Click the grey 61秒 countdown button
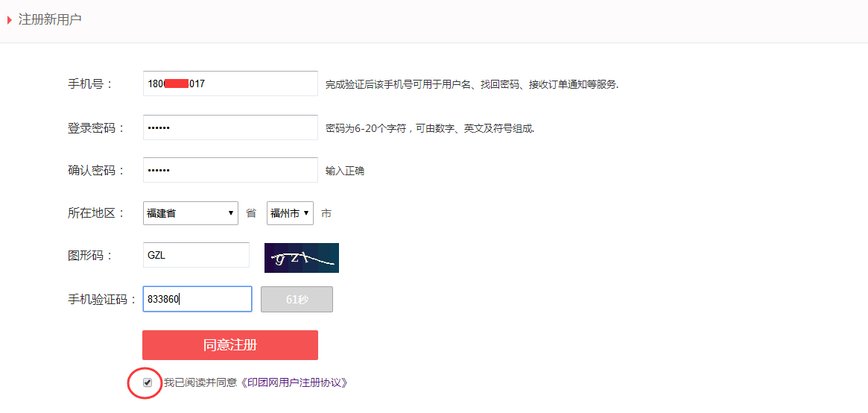This screenshot has width=868, height=413. point(297,299)
